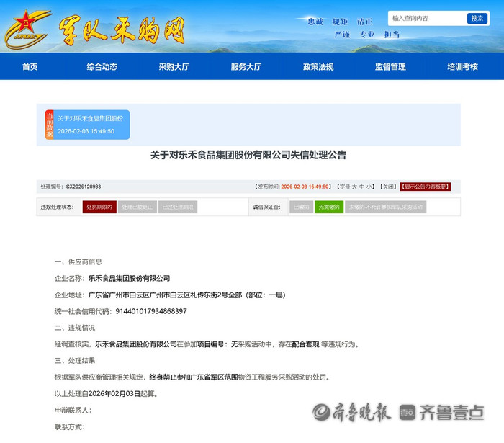Click the heading 二、违规情况

(75, 328)
